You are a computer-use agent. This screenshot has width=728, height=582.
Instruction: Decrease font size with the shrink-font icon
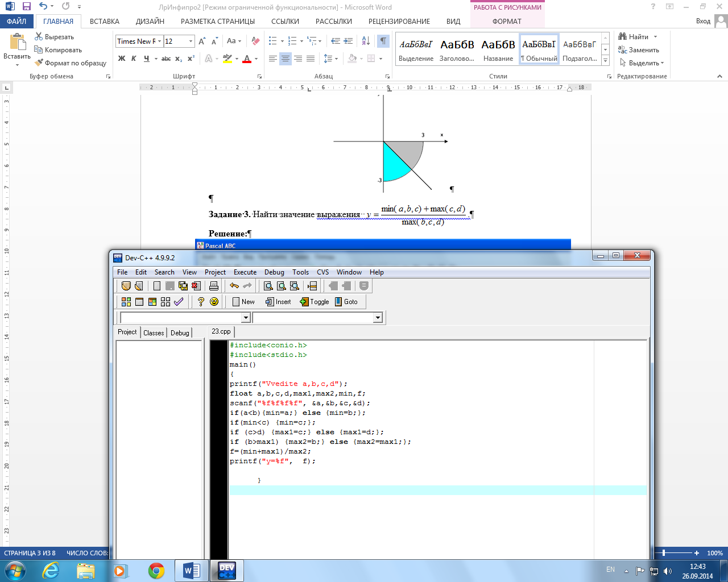[x=214, y=41]
